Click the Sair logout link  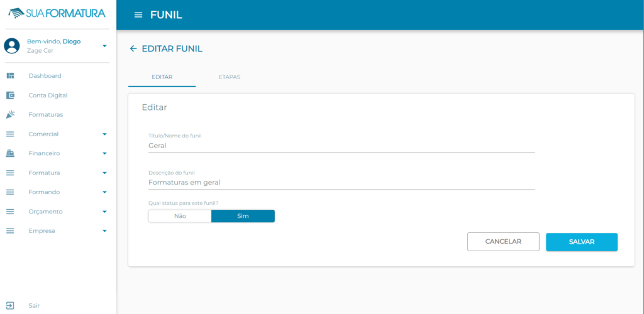click(34, 305)
